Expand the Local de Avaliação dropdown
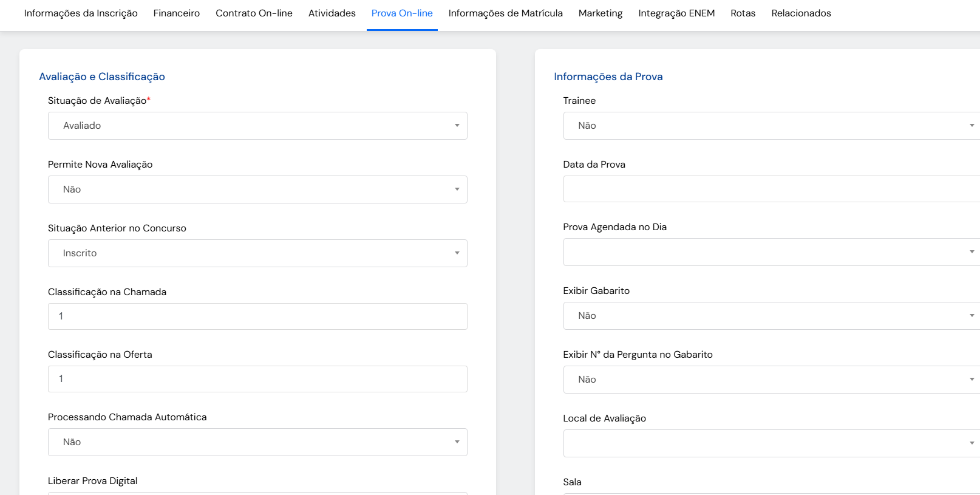Viewport: 980px width, 495px height. click(x=771, y=443)
